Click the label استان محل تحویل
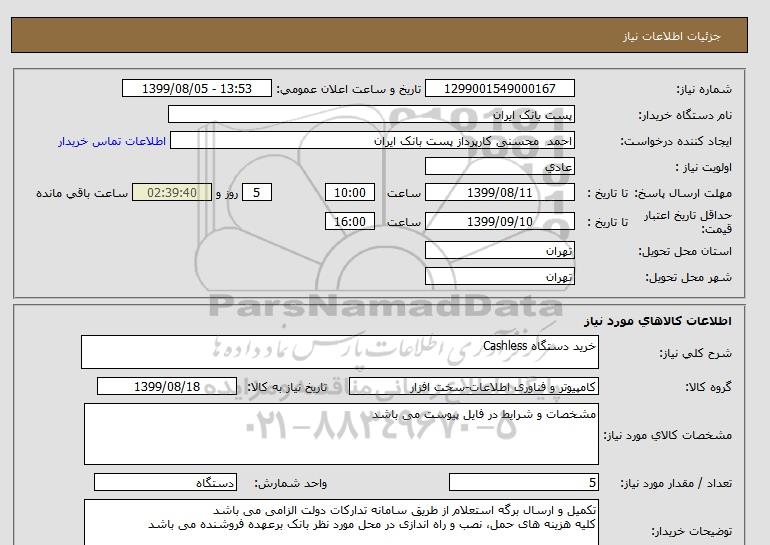 click(685, 251)
